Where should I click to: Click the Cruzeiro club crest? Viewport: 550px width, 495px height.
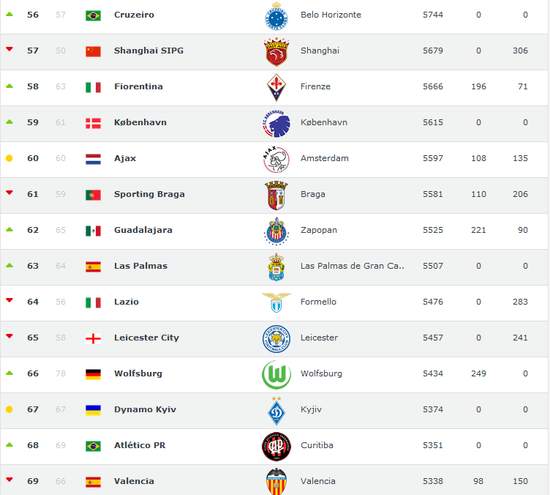pyautogui.click(x=276, y=16)
